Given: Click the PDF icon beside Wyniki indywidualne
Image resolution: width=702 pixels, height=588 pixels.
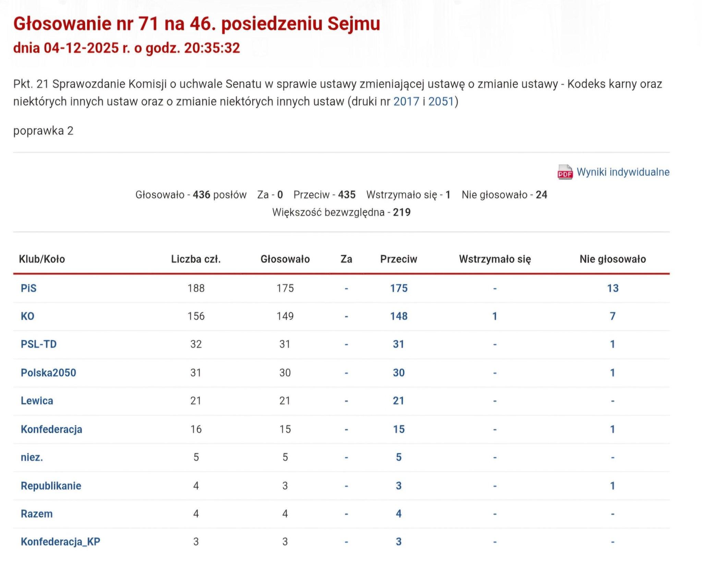Looking at the screenshot, I should click(565, 172).
